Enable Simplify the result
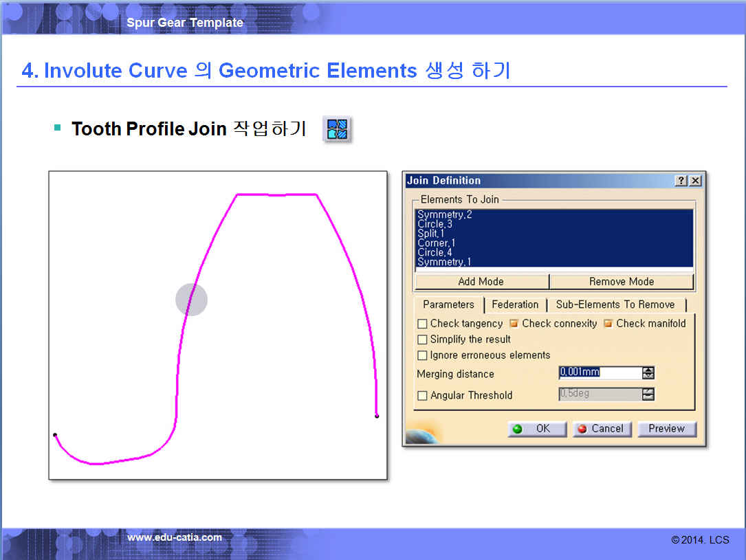 [x=422, y=339]
